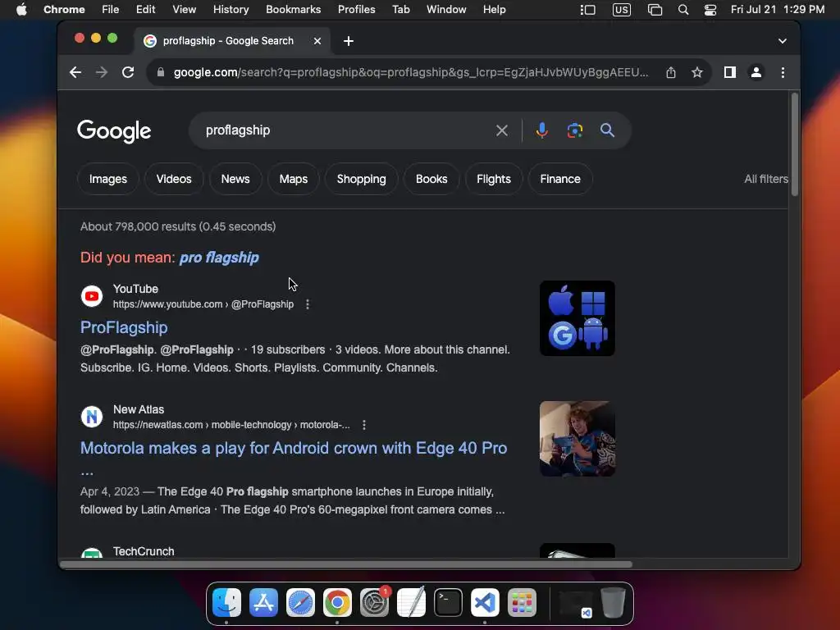This screenshot has width=840, height=630.
Task: Open the ProFlagship channel thumbnail
Action: point(577,318)
